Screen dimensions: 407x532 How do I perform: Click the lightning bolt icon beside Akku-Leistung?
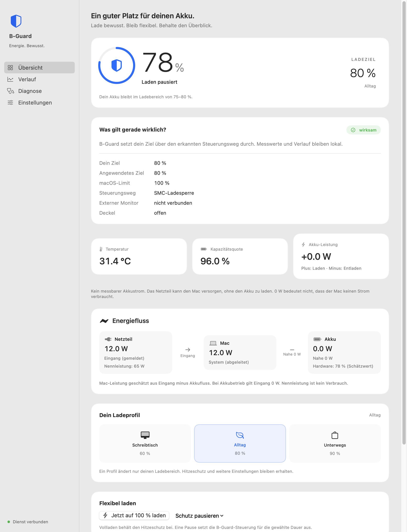[303, 244]
